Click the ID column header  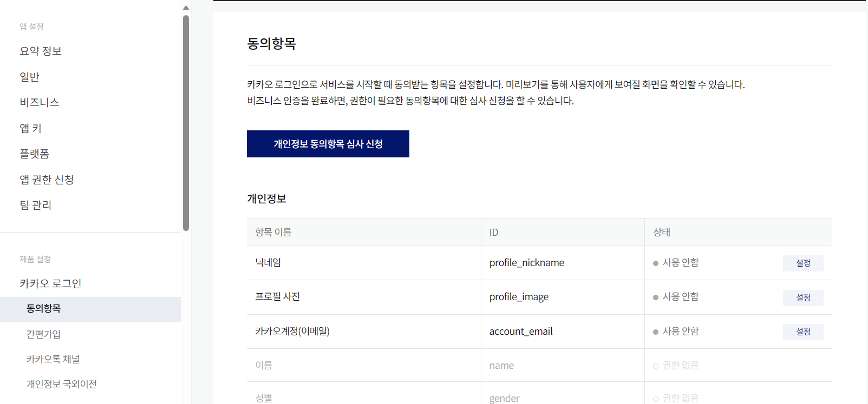(494, 233)
